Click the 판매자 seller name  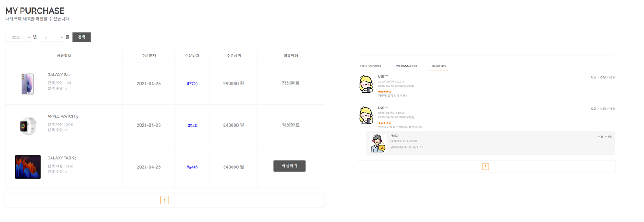point(395,136)
